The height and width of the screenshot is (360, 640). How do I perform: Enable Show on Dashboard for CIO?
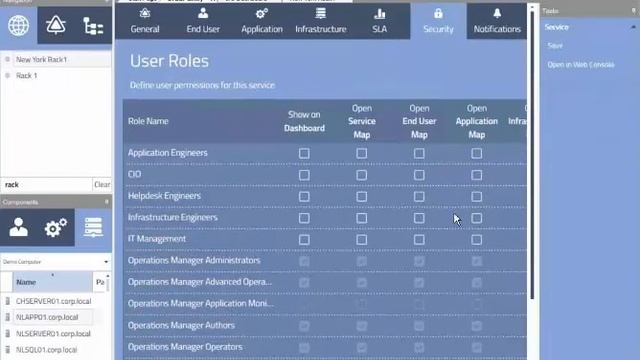click(x=304, y=175)
